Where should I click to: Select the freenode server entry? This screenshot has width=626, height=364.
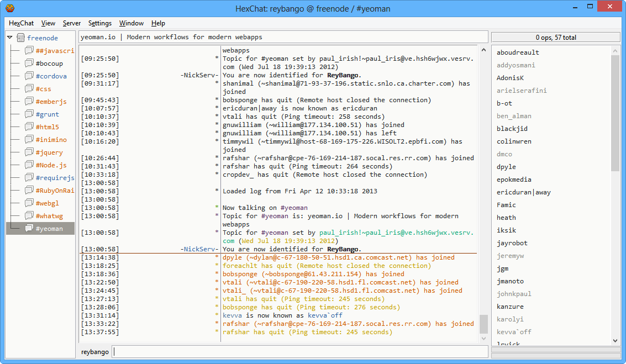click(43, 38)
